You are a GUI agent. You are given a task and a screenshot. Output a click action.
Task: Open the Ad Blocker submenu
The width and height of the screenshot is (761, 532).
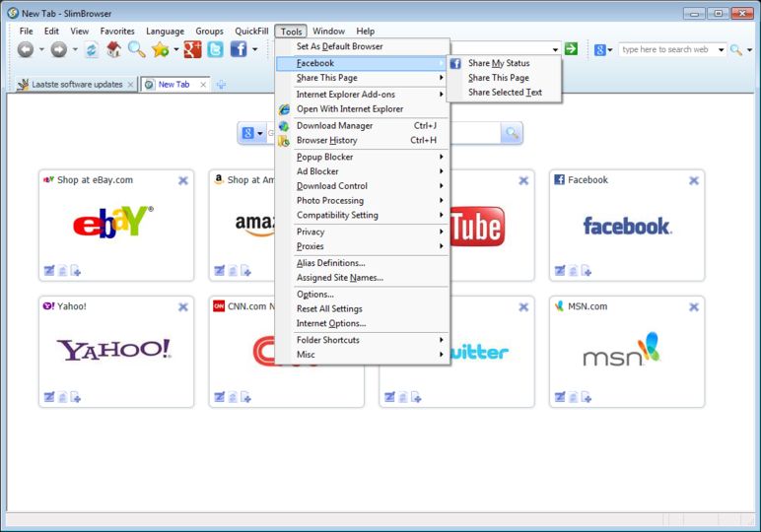point(363,171)
